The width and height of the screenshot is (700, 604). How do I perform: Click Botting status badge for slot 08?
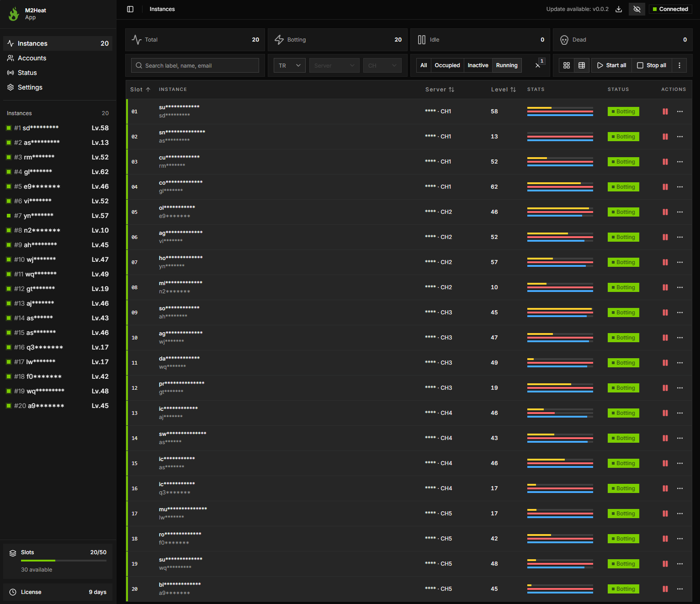pos(623,287)
